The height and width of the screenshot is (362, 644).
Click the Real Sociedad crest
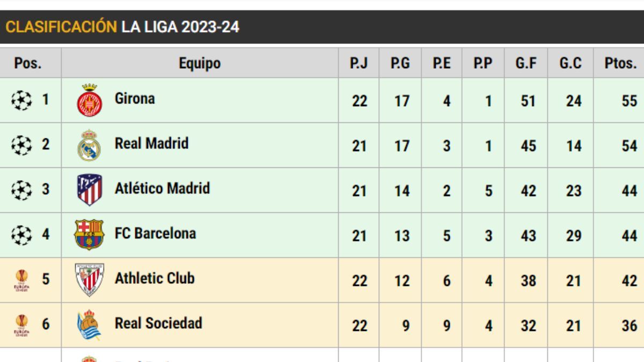[x=89, y=324]
